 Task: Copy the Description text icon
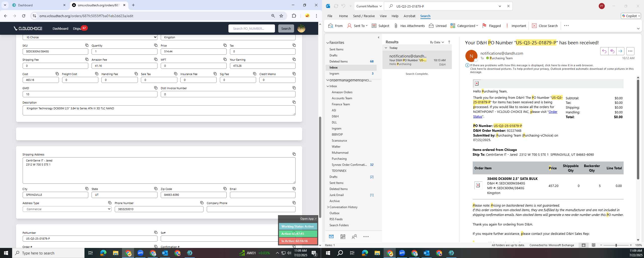click(294, 102)
